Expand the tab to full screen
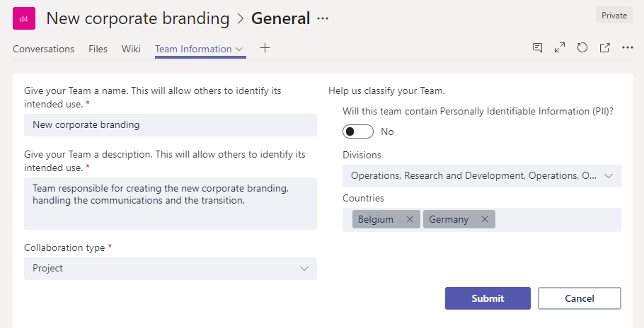The width and height of the screenshot is (644, 328). pos(560,48)
